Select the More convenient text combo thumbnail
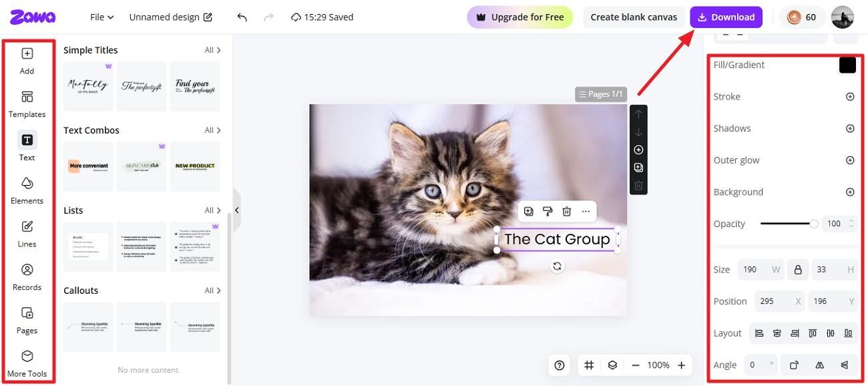 click(x=88, y=166)
